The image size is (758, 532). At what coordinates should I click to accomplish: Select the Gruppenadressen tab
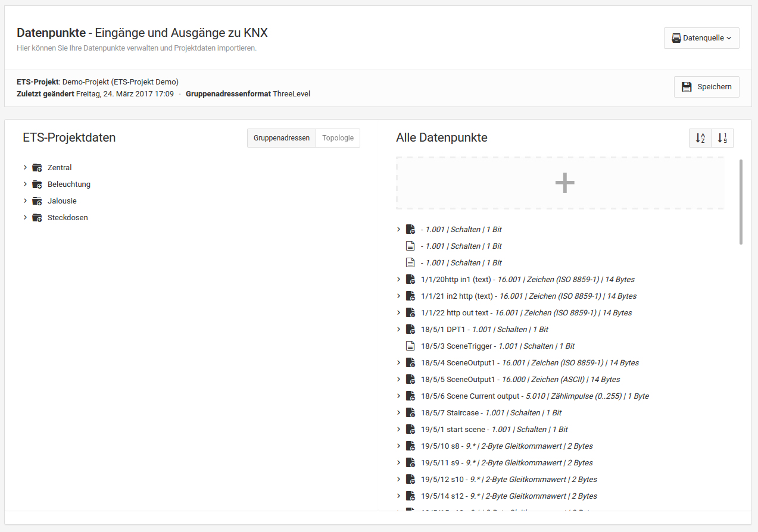click(x=281, y=138)
